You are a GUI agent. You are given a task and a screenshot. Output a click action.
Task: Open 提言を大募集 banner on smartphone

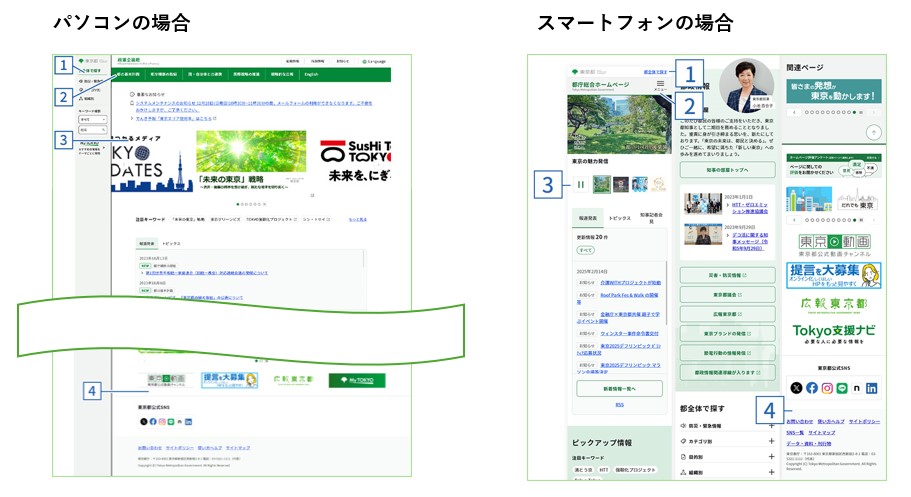click(x=834, y=276)
